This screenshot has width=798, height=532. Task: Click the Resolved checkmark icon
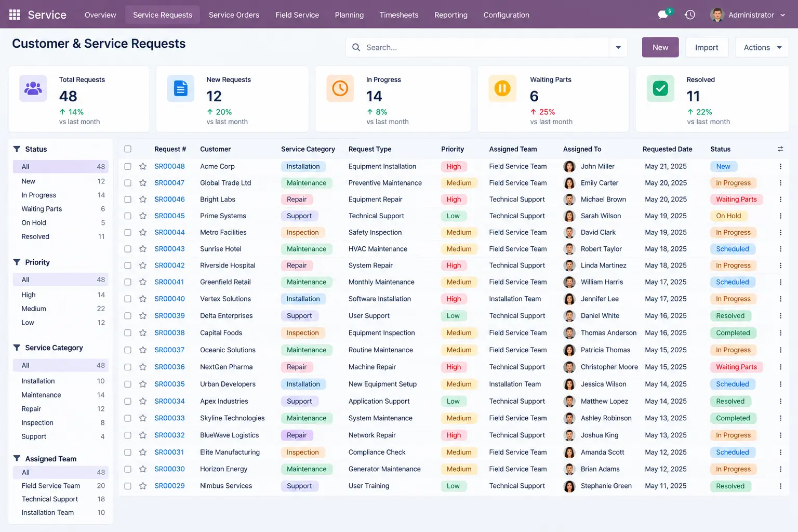660,88
